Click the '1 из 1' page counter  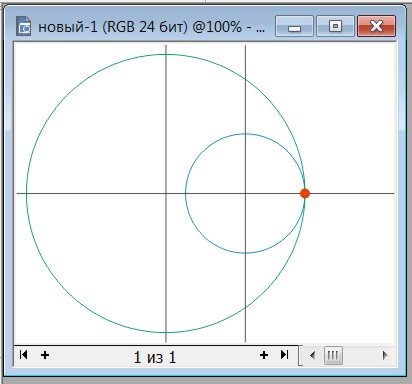click(x=155, y=357)
